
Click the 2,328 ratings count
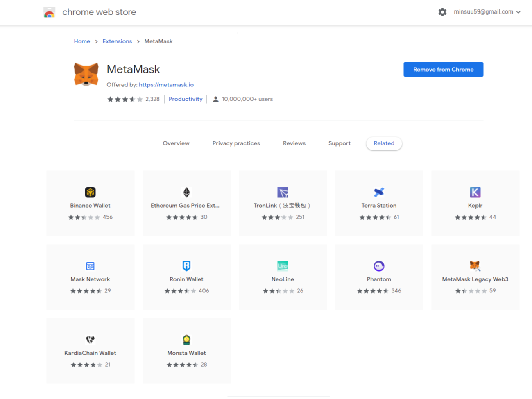pos(152,99)
